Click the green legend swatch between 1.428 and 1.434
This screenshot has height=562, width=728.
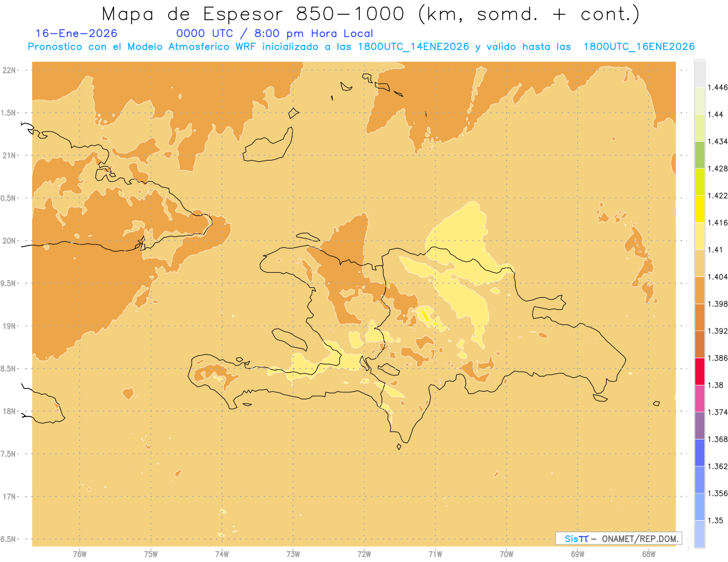699,155
